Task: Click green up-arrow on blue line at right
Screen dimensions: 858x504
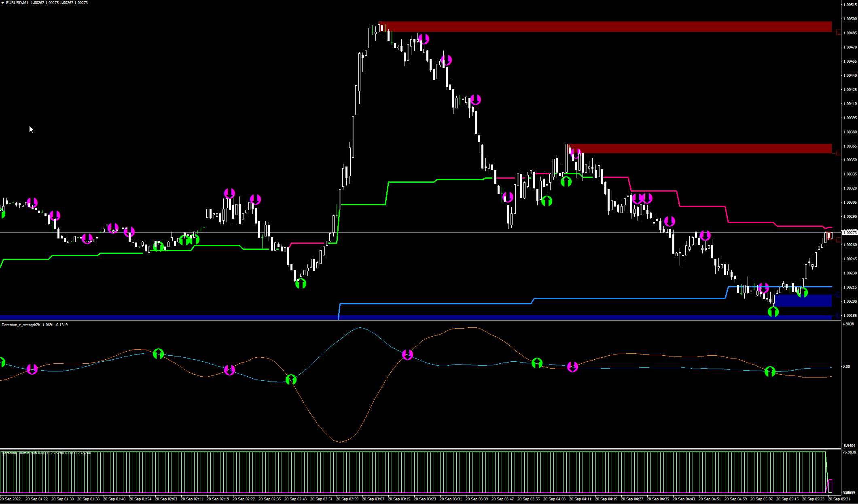Action: [x=802, y=292]
